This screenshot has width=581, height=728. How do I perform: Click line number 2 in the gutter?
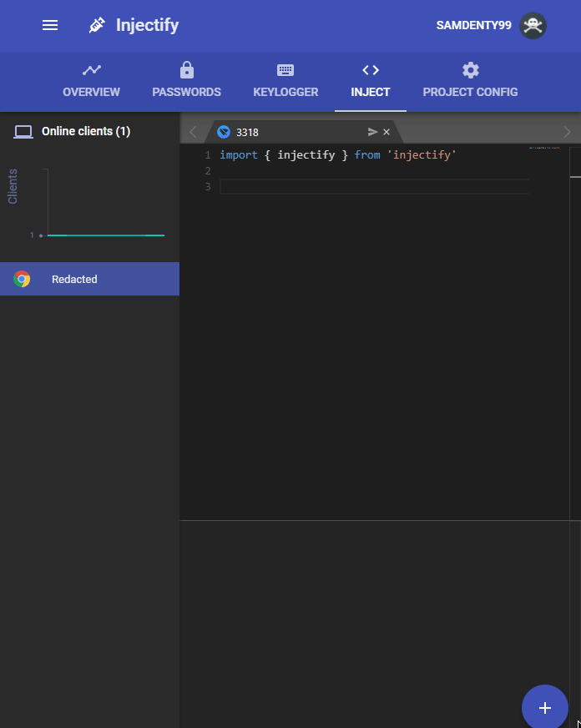pyautogui.click(x=208, y=171)
